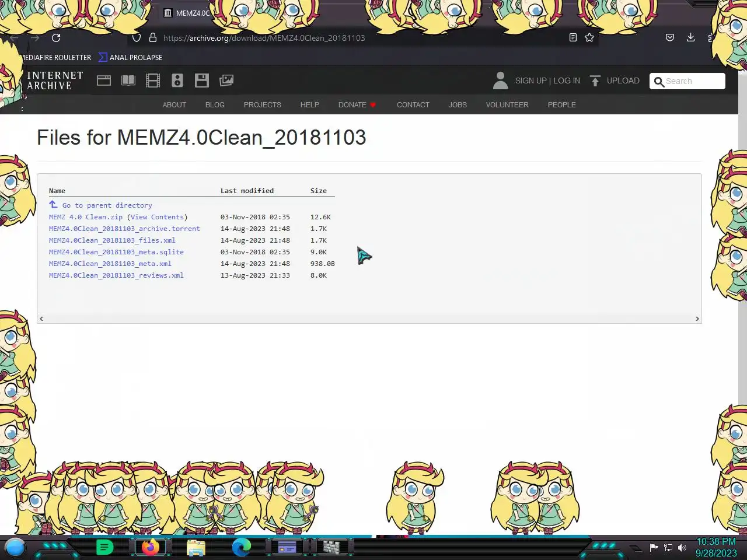Click View Contents for the zip
The height and width of the screenshot is (560, 747).
[x=158, y=217]
